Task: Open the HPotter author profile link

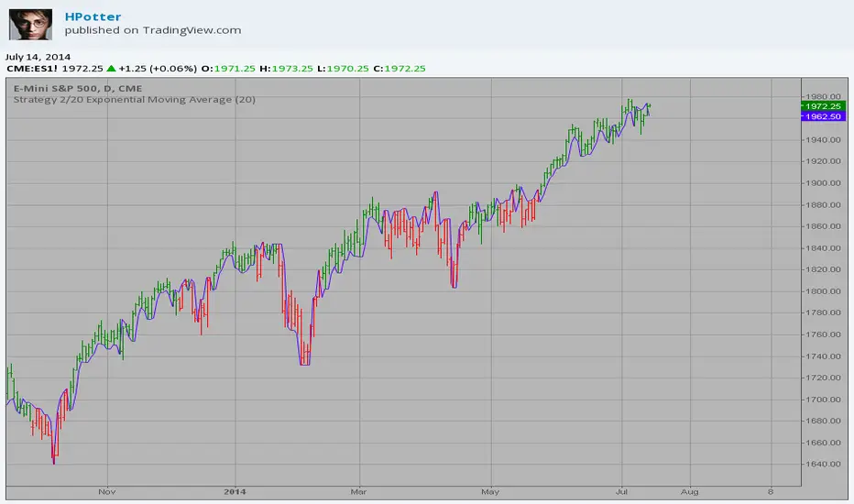Action: pos(93,16)
